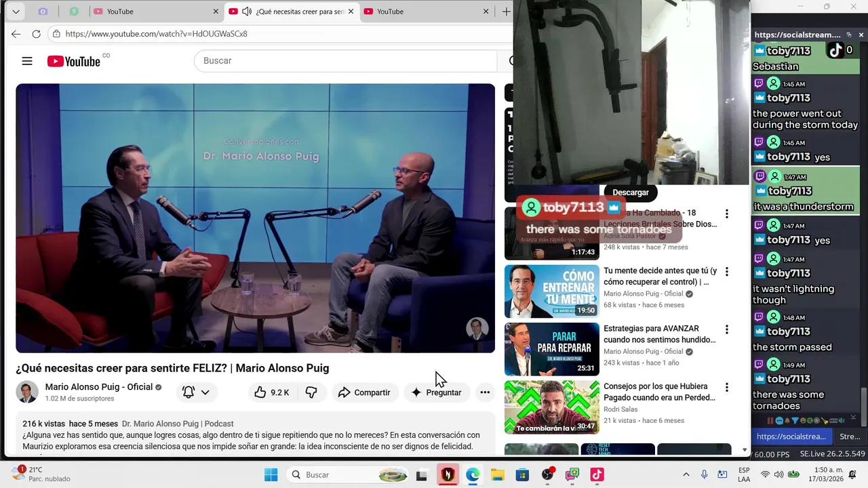868x488 pixels.
Task: Click the TikTok icon in chat panel
Action: click(835, 50)
